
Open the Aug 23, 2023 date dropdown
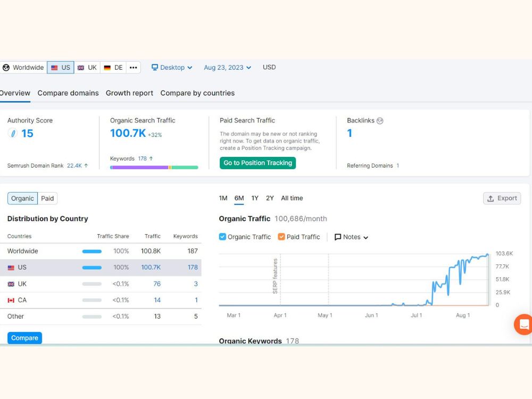(227, 68)
